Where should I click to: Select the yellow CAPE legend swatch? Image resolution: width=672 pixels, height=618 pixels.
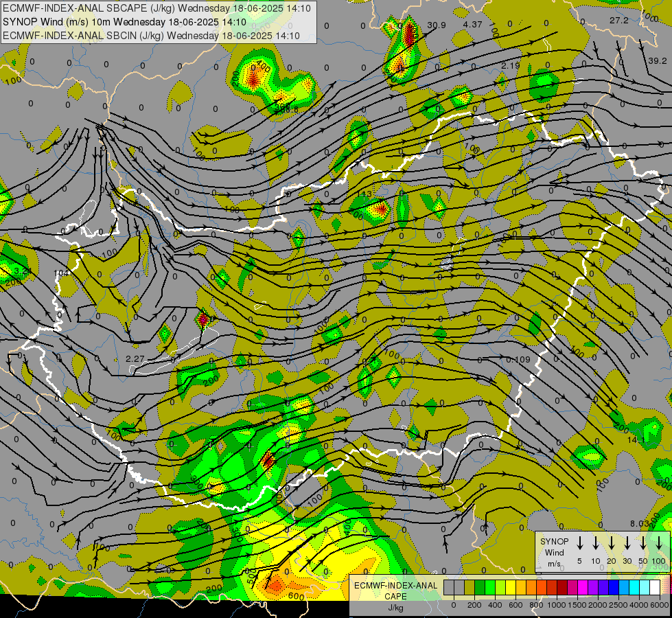(x=511, y=588)
